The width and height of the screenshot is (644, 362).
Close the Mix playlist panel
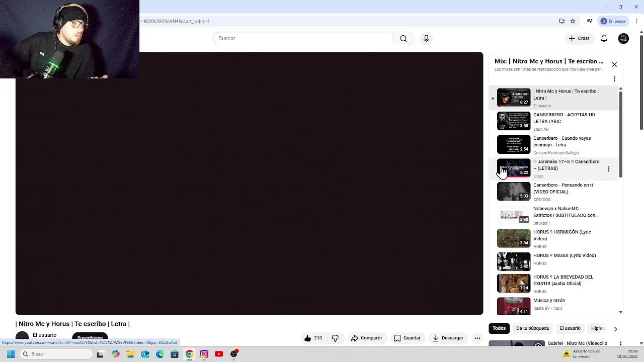click(x=614, y=64)
